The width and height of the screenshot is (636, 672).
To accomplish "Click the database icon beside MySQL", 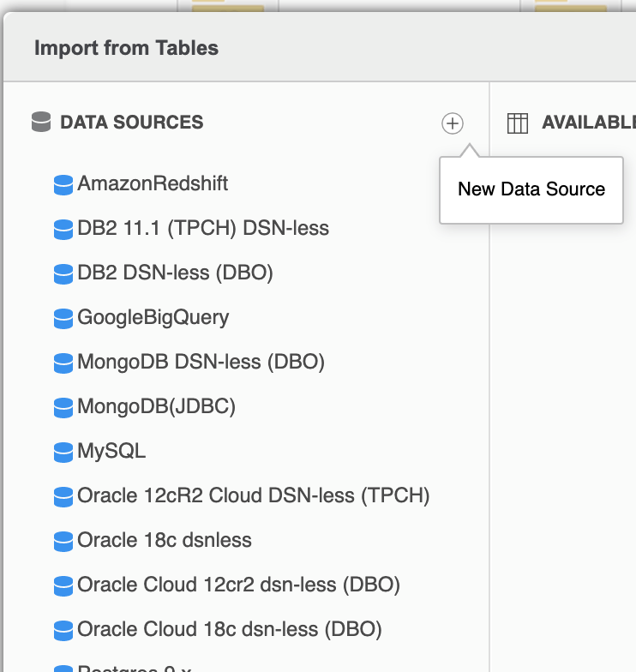I will pyautogui.click(x=63, y=453).
